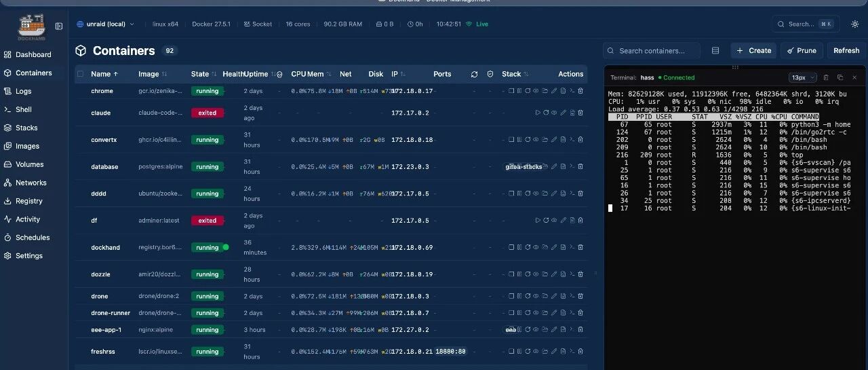Image resolution: width=868 pixels, height=370 pixels.
Task: Sort containers by Image column
Action: tap(153, 74)
